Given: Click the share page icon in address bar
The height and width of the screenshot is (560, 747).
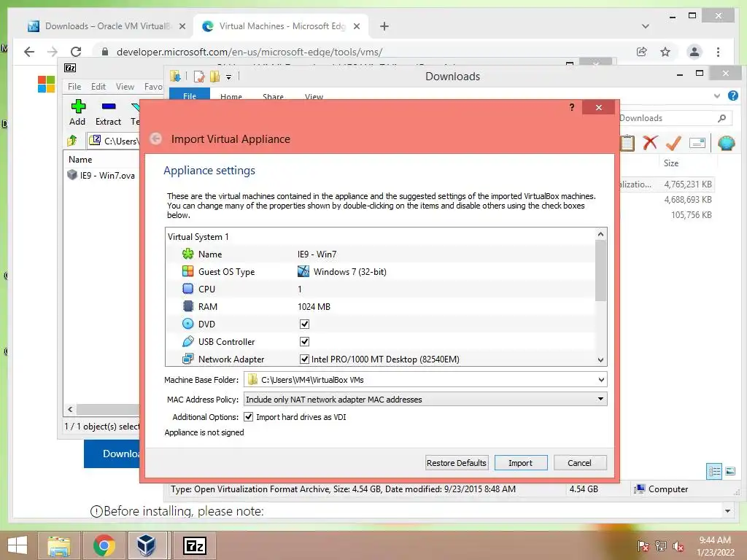Looking at the screenshot, I should coord(642,52).
